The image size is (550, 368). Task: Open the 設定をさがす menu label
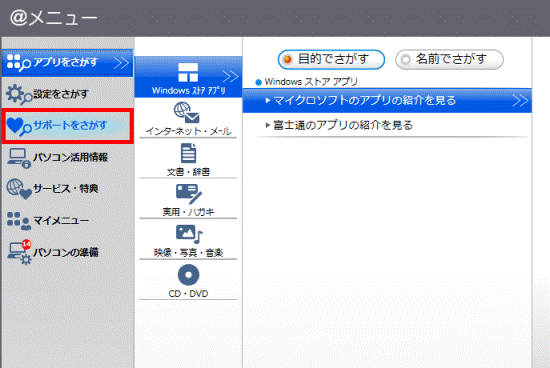pos(61,94)
